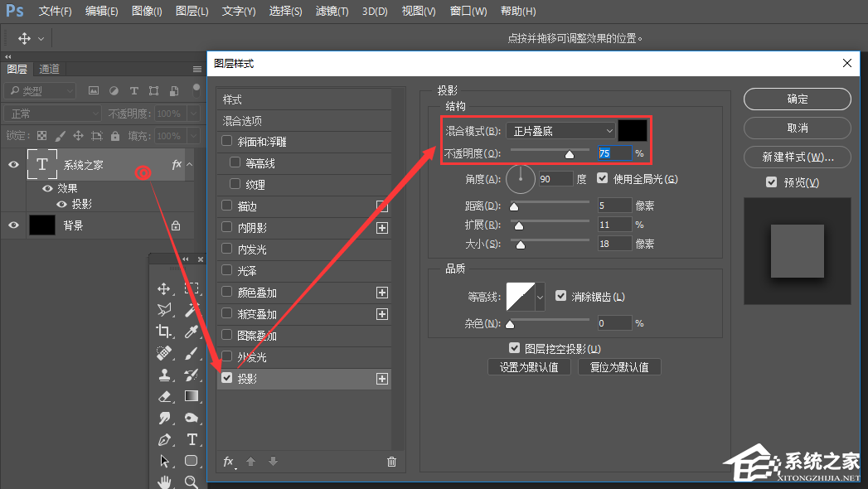The width and height of the screenshot is (868, 489).
Task: Open the layer filter 类型 dropdown
Action: point(40,90)
